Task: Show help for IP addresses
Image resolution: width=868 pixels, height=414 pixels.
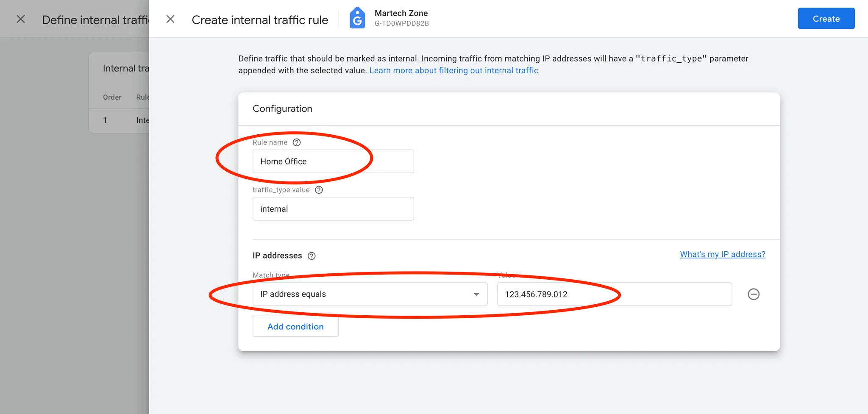Action: point(312,256)
